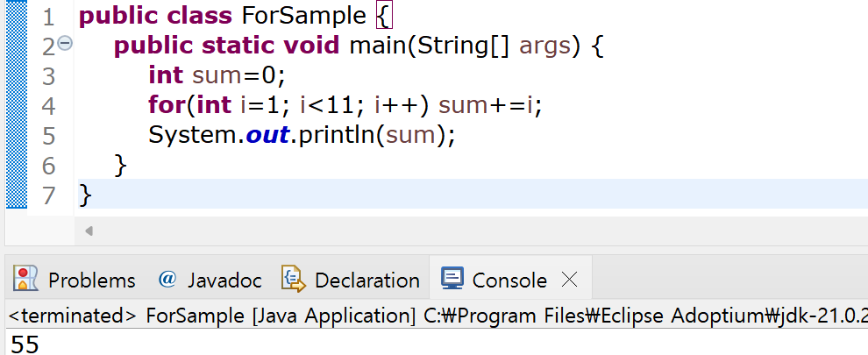868x355 pixels.
Task: Click the Javadoc @ icon
Action: click(167, 279)
